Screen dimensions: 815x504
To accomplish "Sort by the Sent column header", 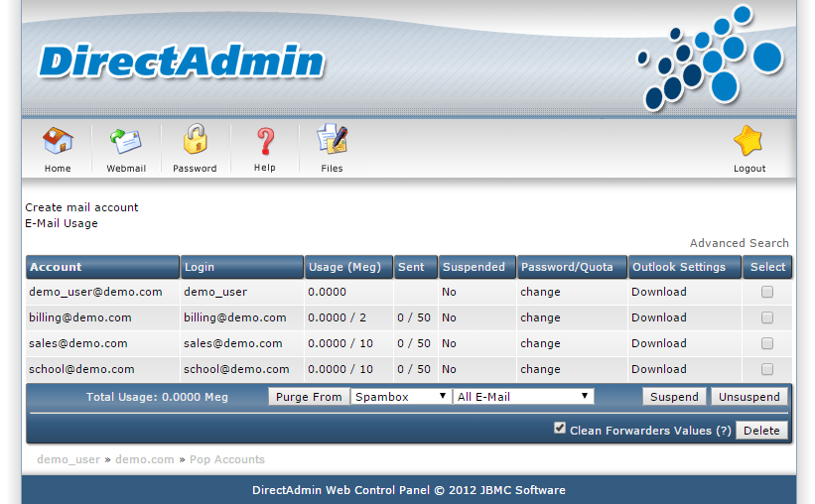I will click(x=416, y=267).
